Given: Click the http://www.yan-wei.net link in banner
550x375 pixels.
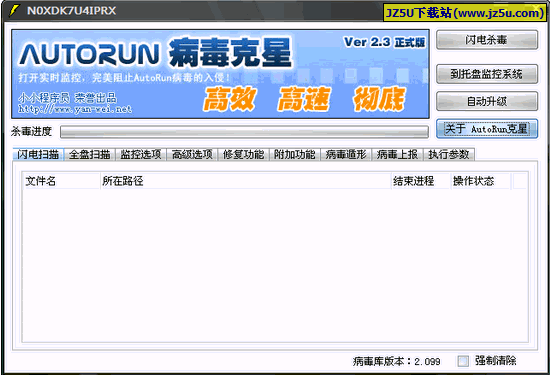Looking at the screenshot, I should click(75, 109).
